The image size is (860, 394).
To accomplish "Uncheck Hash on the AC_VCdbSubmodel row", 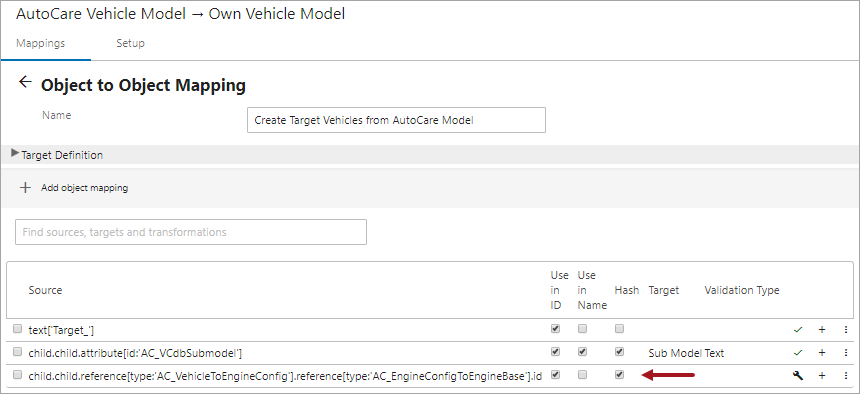I will coord(619,352).
